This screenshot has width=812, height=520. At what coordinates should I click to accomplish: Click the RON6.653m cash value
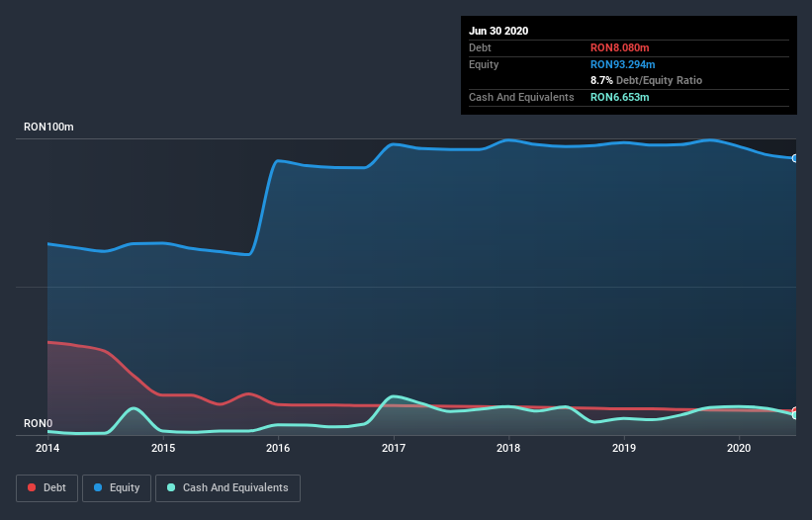620,97
